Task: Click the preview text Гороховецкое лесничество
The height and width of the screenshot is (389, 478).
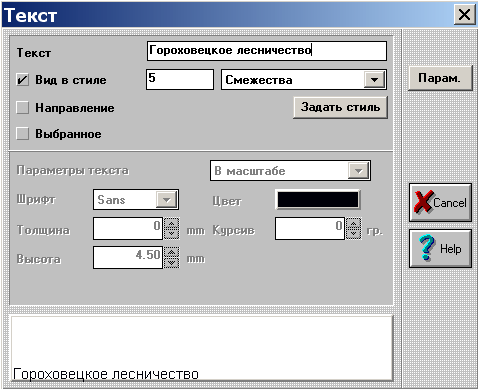Action: tap(106, 374)
